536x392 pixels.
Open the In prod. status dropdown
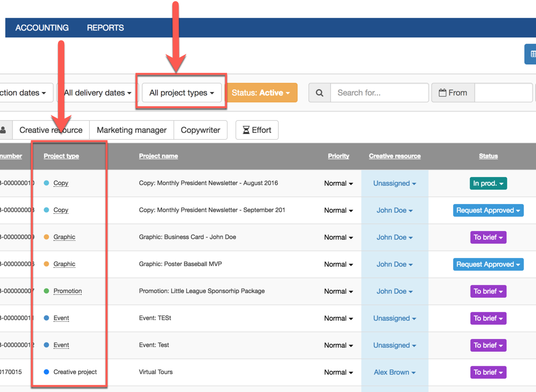point(488,183)
